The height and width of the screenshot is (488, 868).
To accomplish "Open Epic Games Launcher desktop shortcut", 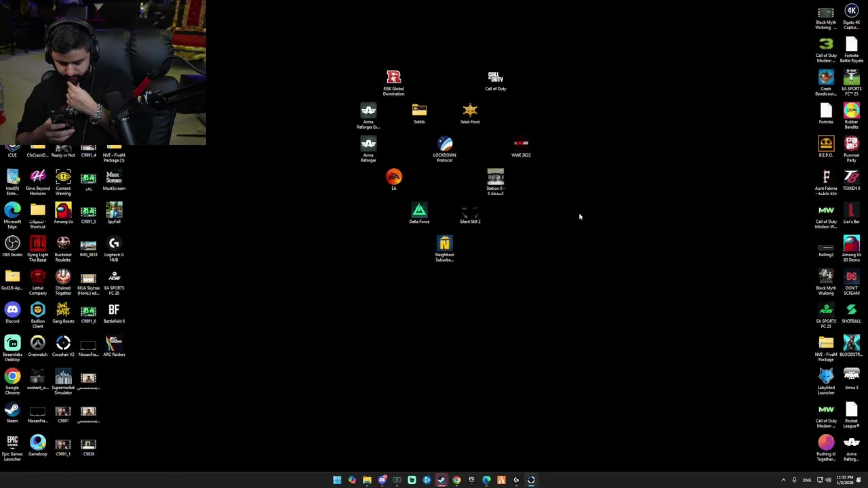I will pos(12,448).
